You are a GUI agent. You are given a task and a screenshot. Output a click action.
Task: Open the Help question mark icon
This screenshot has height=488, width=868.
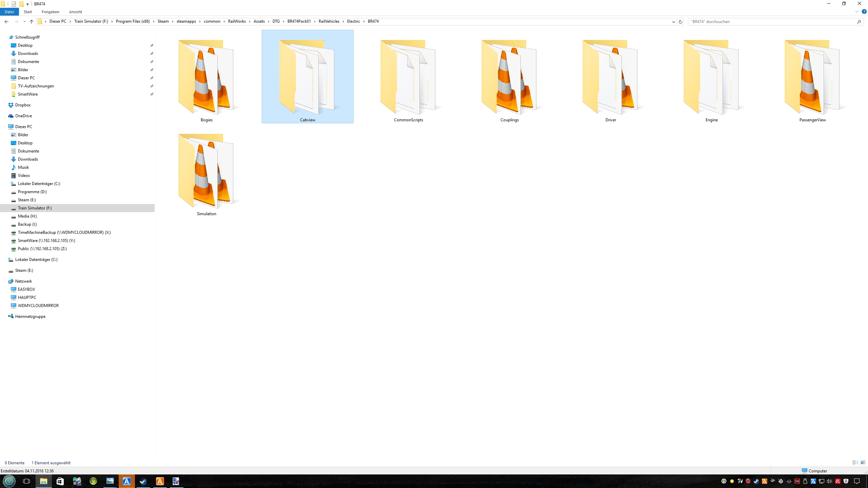864,12
